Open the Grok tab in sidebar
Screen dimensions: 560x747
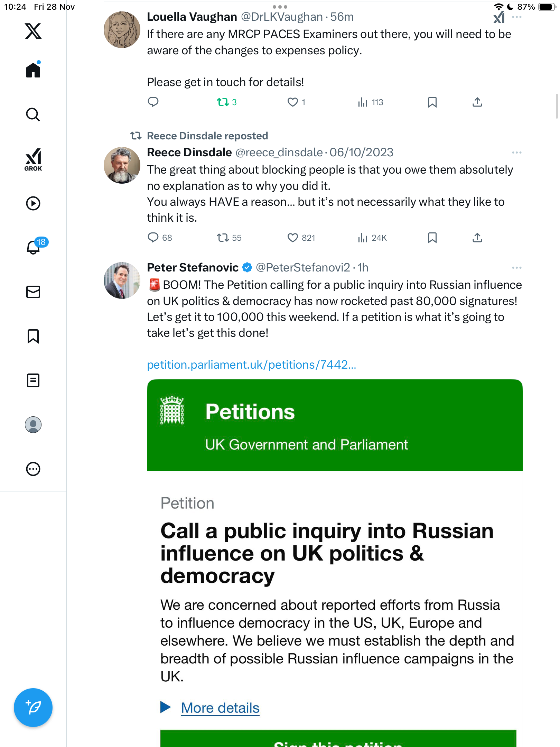33,160
